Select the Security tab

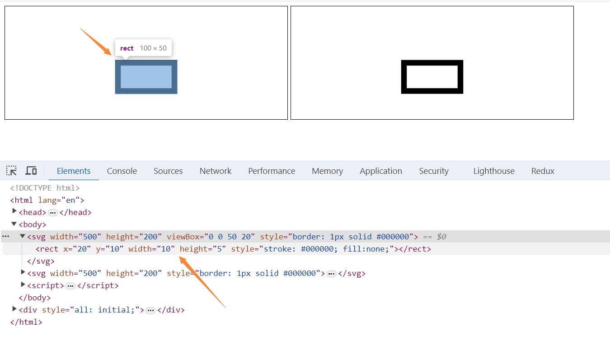tap(434, 171)
